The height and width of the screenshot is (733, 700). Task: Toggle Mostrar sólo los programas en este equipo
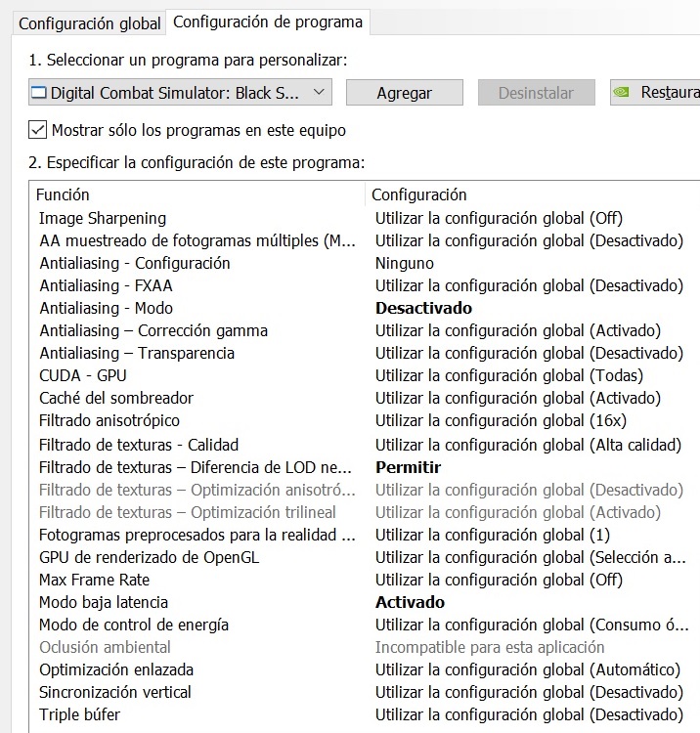(x=38, y=130)
